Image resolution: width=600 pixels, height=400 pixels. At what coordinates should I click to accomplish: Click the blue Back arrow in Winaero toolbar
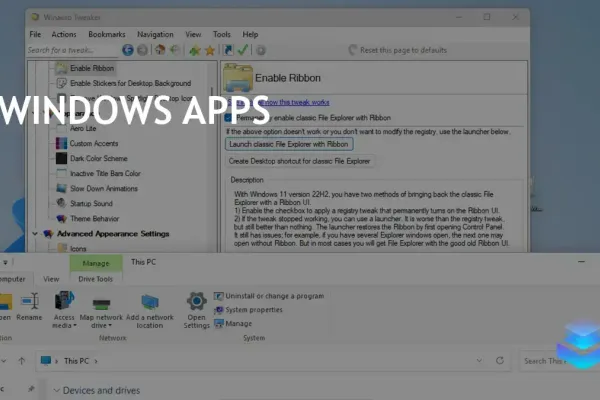[x=128, y=50]
